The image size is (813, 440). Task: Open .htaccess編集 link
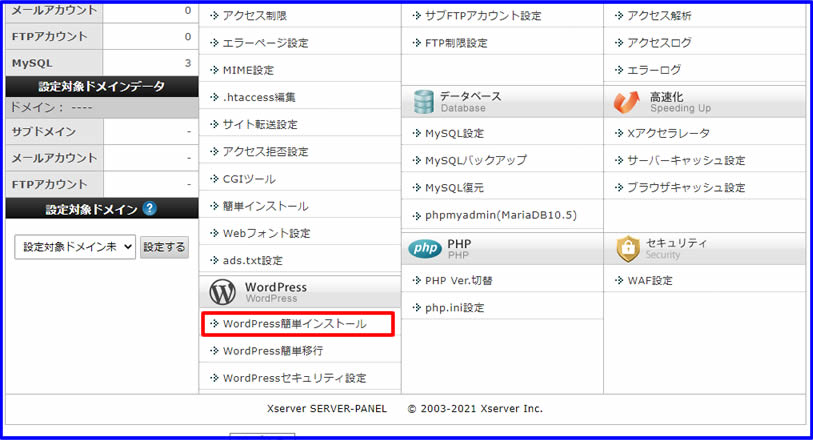click(259, 97)
